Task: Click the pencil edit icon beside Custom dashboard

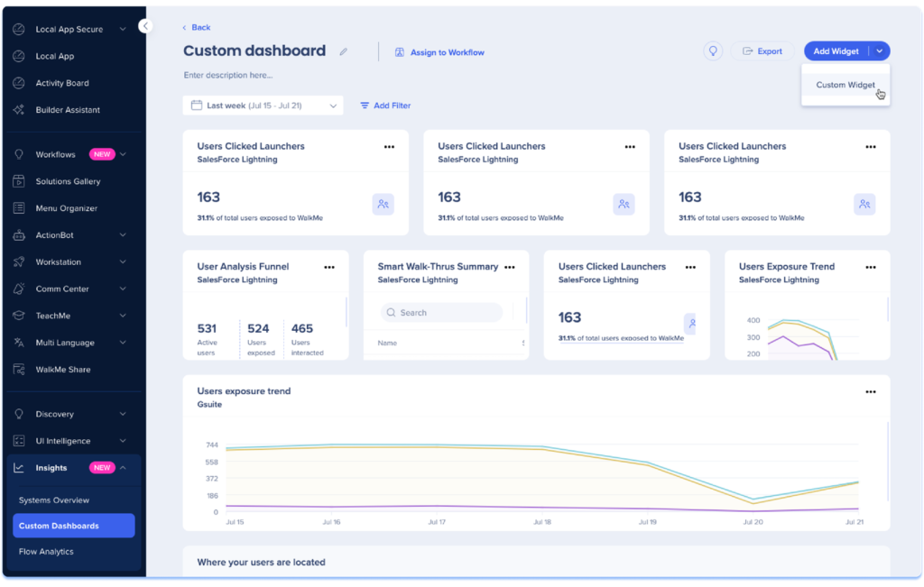Action: click(x=343, y=52)
